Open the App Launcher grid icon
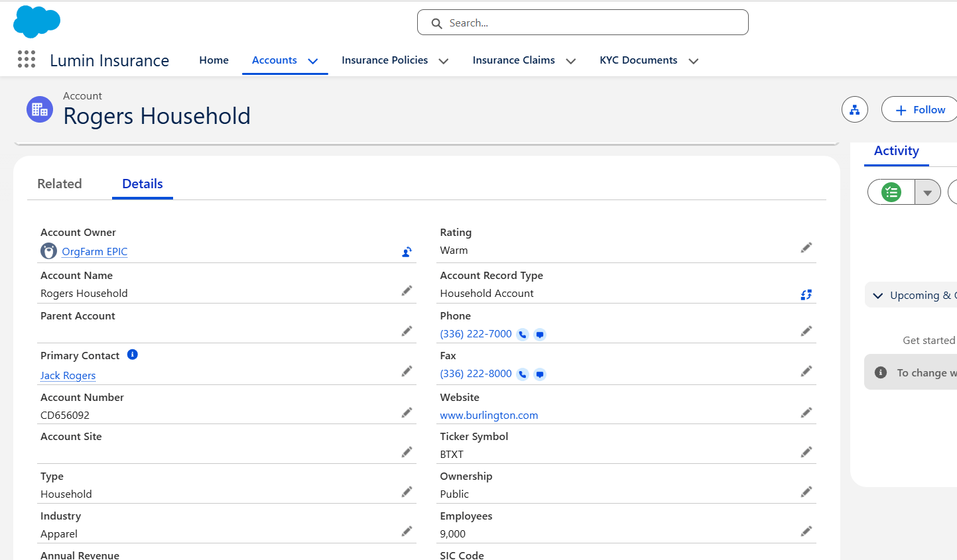957x560 pixels. pos(27,60)
